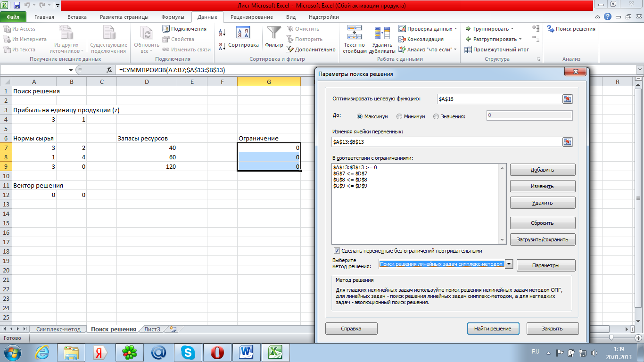Click the Загрузить/сохранить button
This screenshot has height=362, width=644.
pos(543,239)
